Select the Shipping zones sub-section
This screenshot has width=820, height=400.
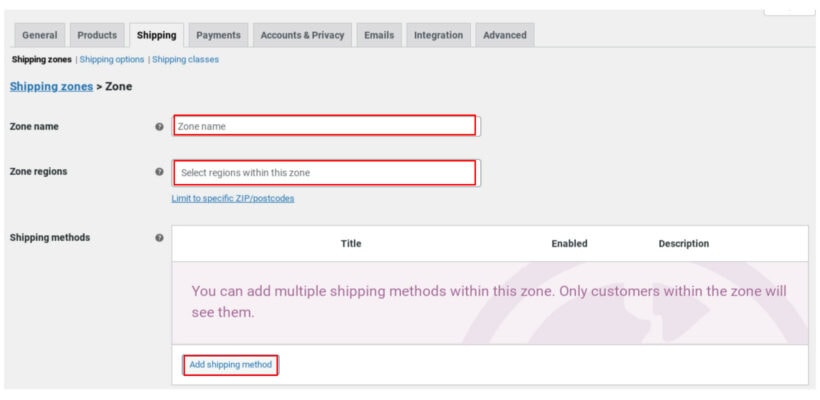42,60
